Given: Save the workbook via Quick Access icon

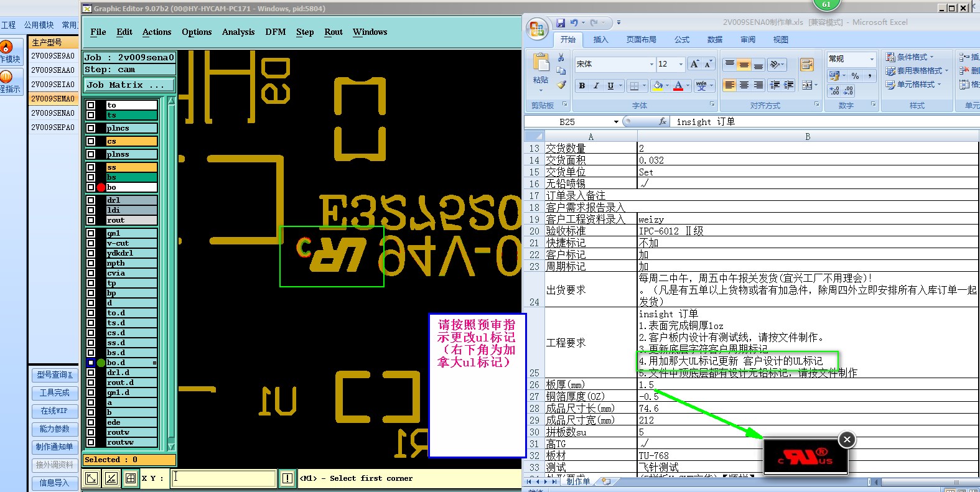Looking at the screenshot, I should [561, 23].
